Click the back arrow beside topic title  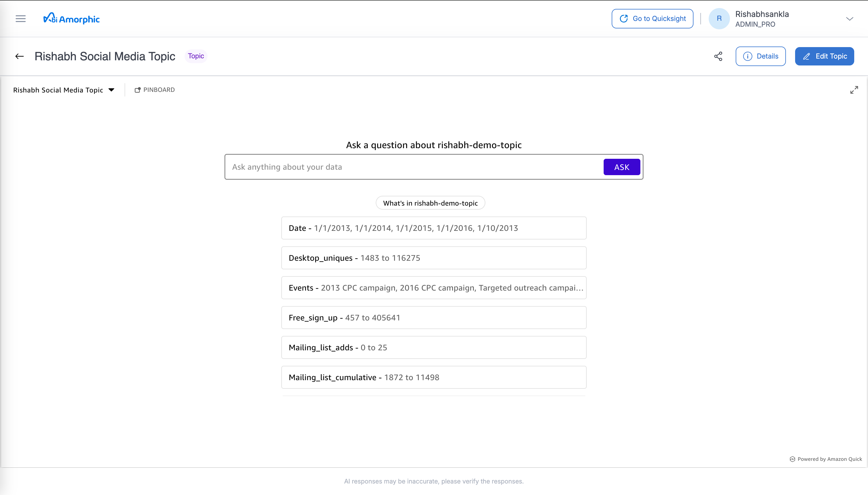tap(19, 56)
